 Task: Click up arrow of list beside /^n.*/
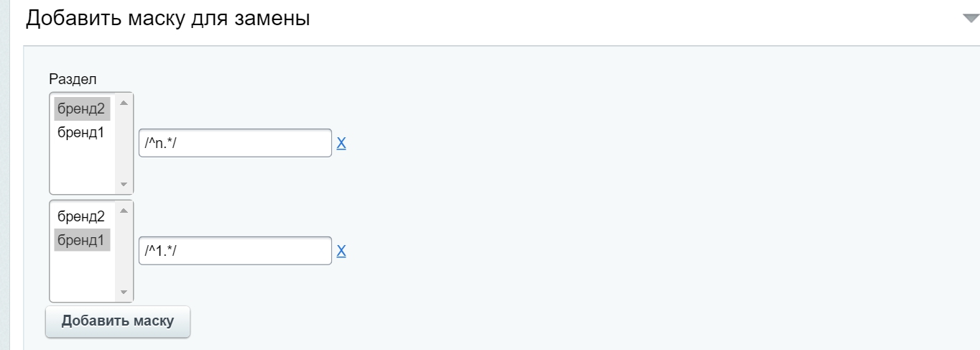pos(123,102)
